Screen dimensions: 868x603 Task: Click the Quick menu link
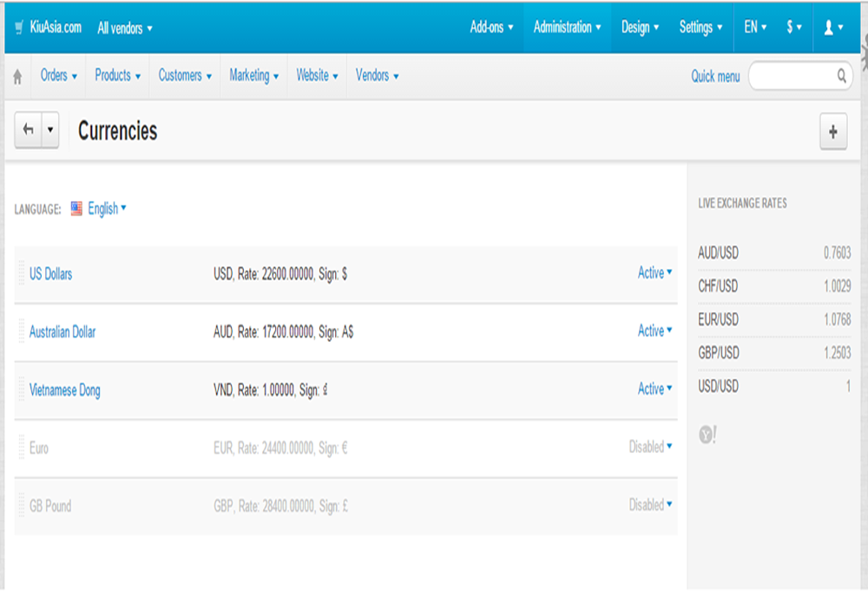click(715, 76)
